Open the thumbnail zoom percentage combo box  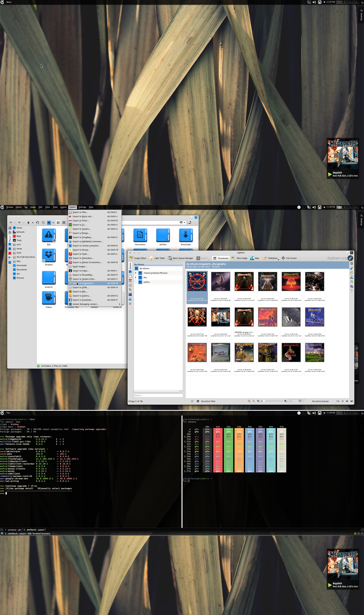click(296, 401)
